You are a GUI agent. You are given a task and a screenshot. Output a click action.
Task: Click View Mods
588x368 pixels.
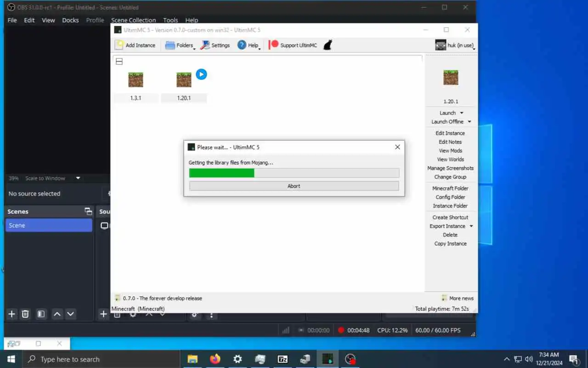click(x=450, y=150)
